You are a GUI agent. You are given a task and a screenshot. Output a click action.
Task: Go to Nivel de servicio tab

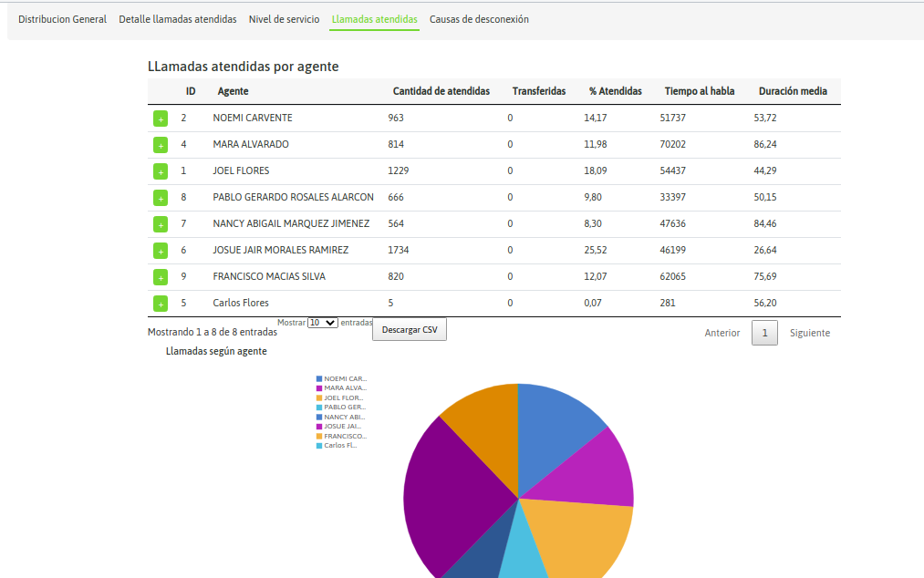coord(284,19)
